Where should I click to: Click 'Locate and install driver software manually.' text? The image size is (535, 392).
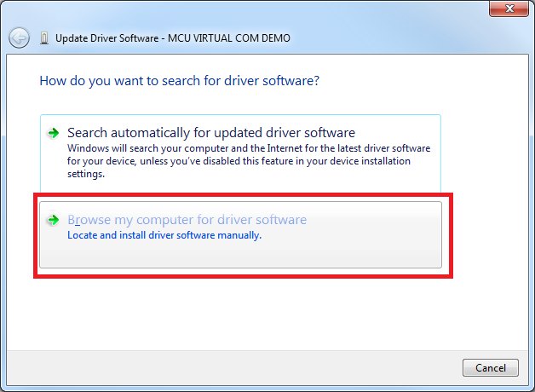pyautogui.click(x=164, y=235)
